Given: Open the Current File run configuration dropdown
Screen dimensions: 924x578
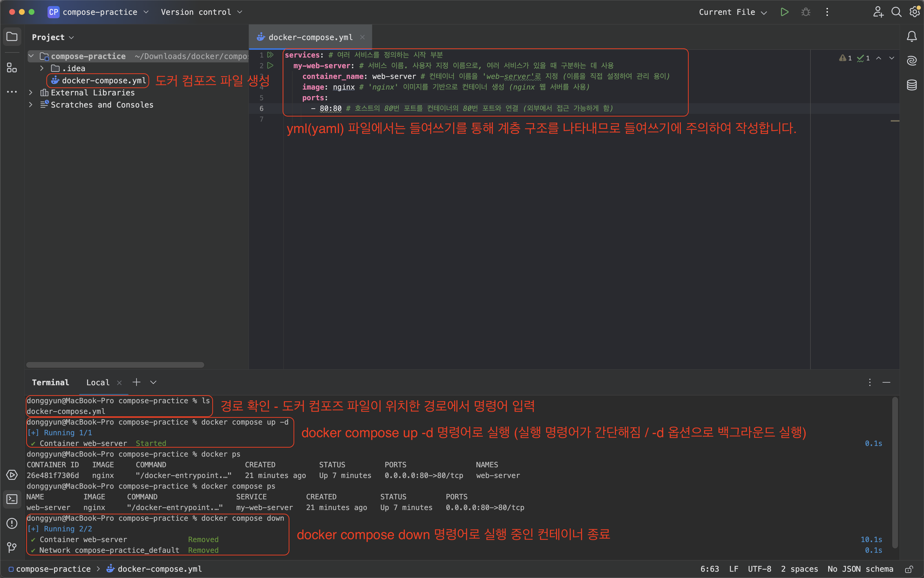Looking at the screenshot, I should (732, 12).
